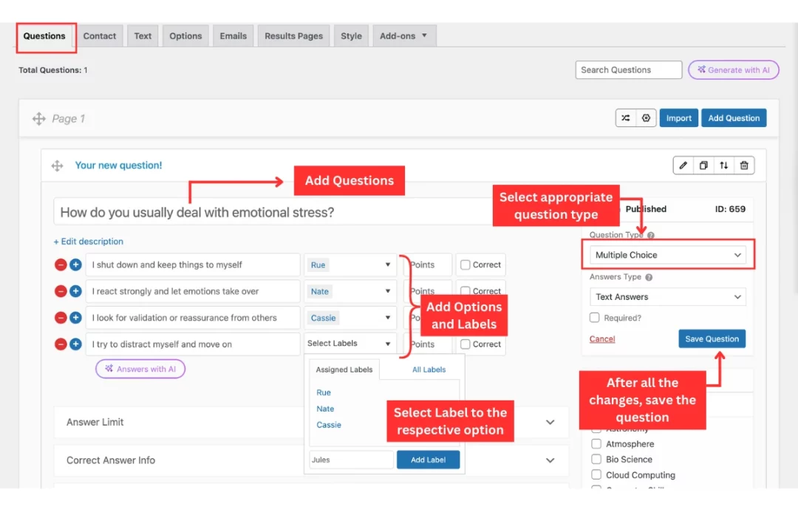This screenshot has height=532, width=798.
Task: Check Correct for the first answer
Action: coord(465,265)
